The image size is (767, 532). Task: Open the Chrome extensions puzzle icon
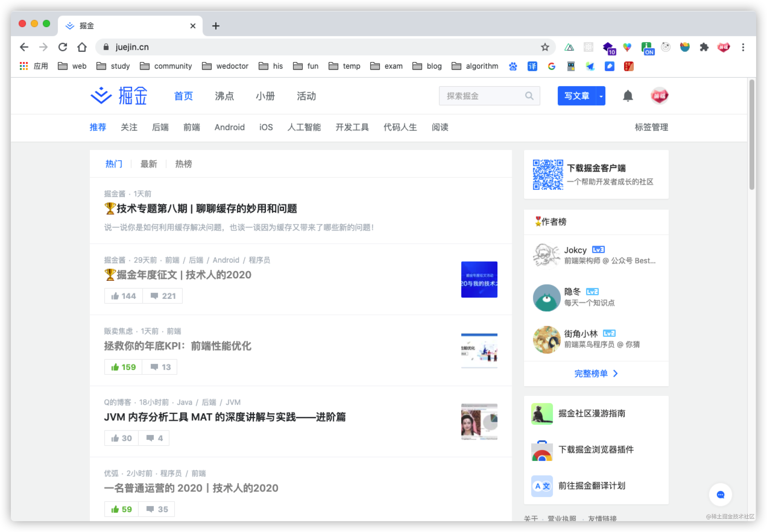tap(704, 47)
